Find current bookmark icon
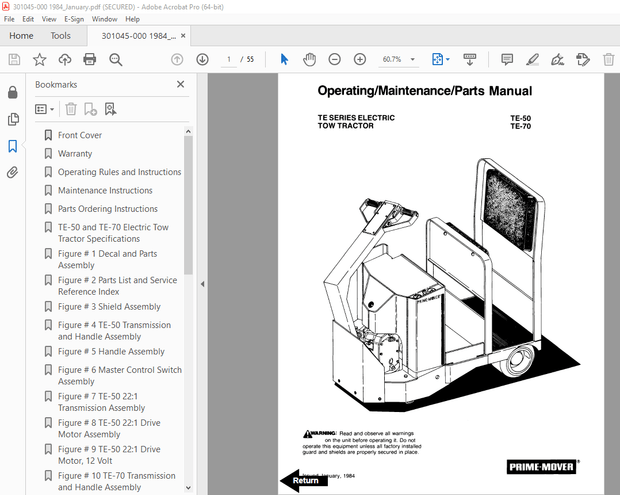The height and width of the screenshot is (495, 620). tap(110, 109)
